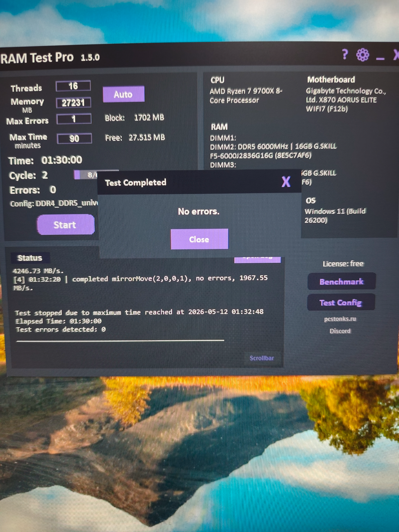Edit the Max Time minutes field

pyautogui.click(x=74, y=138)
